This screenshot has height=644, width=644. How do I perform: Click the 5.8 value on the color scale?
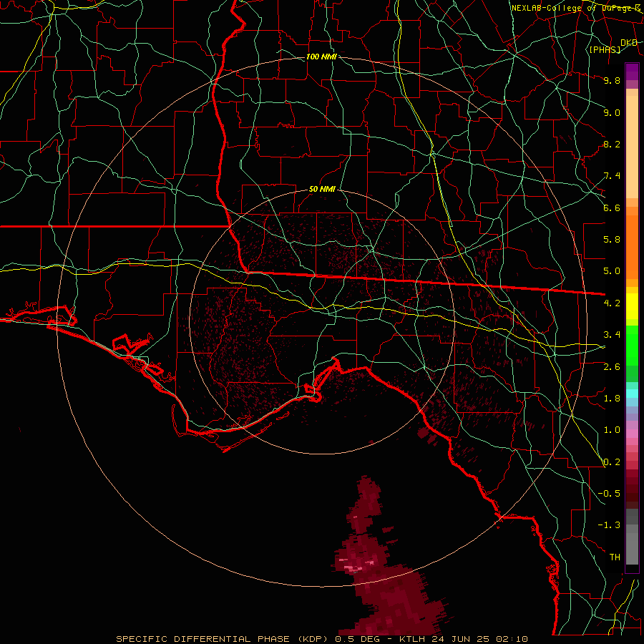click(612, 240)
